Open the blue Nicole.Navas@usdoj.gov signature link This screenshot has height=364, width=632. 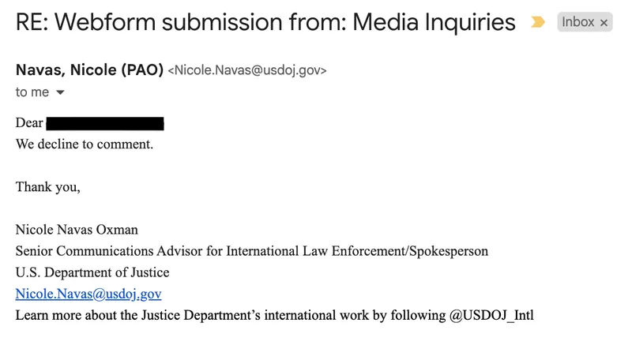[88, 294]
